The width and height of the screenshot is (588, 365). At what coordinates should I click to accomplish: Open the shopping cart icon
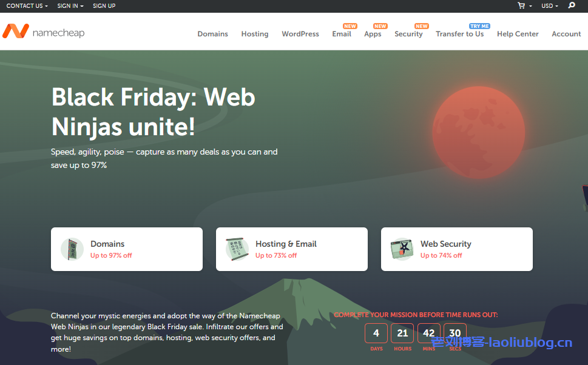click(x=521, y=5)
